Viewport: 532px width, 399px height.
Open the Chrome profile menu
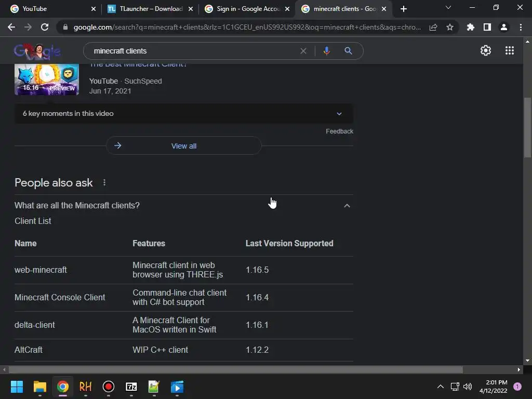point(504,27)
